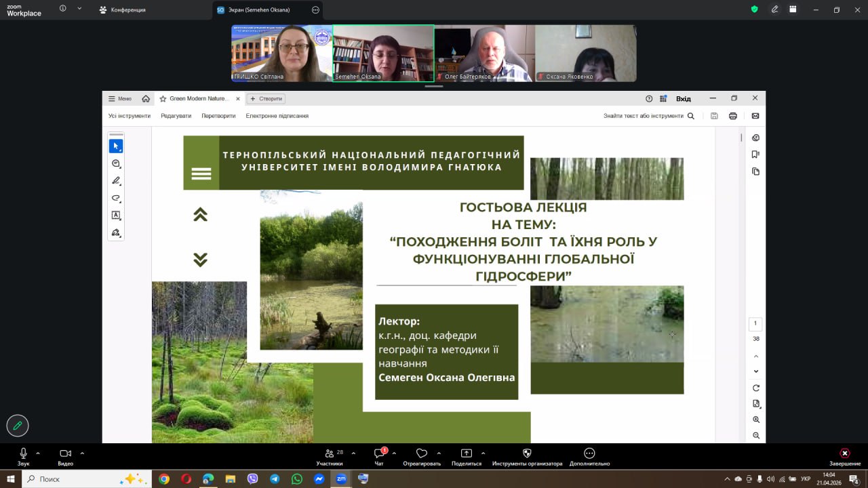Open Telegram from the Windows taskbar
This screenshot has width=868, height=488.
click(275, 479)
